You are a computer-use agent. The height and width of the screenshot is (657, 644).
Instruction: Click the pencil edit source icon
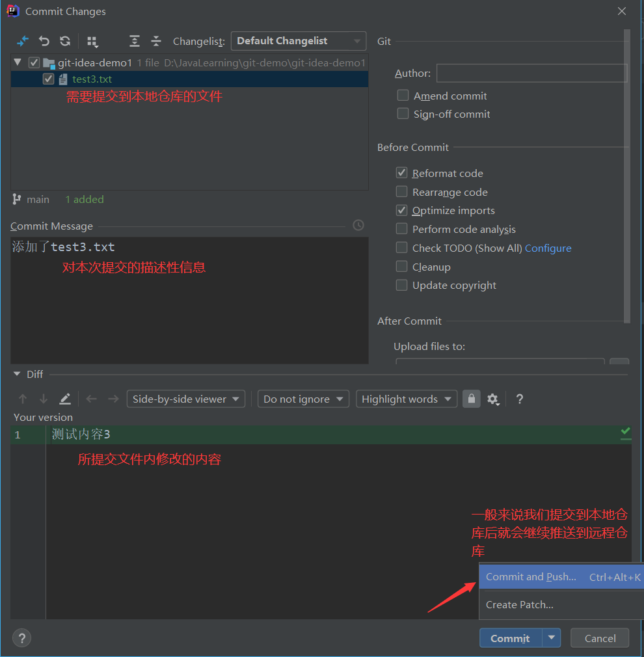(x=65, y=399)
